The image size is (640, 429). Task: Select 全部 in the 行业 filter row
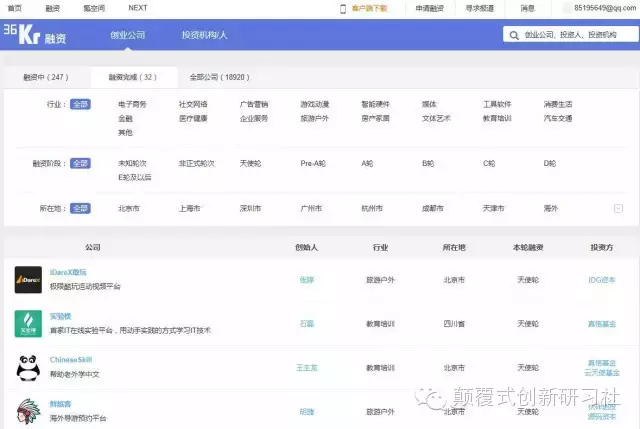[x=80, y=104]
